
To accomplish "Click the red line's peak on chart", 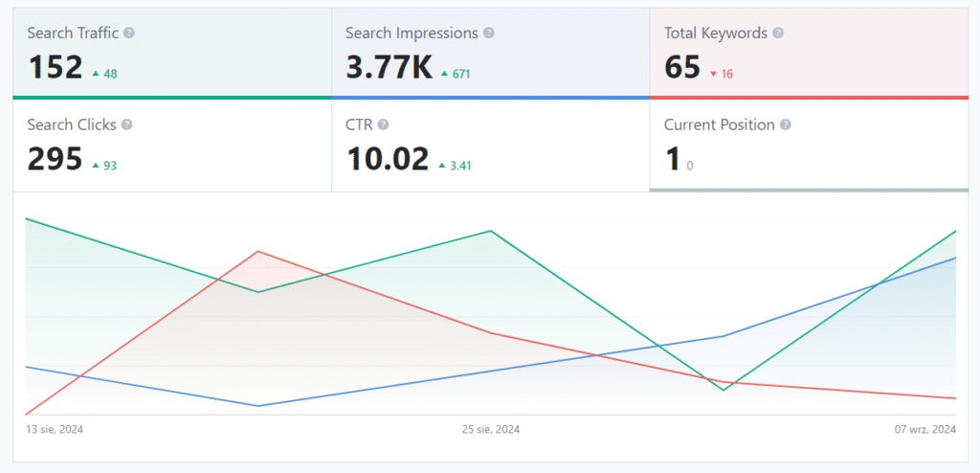I will click(x=257, y=252).
